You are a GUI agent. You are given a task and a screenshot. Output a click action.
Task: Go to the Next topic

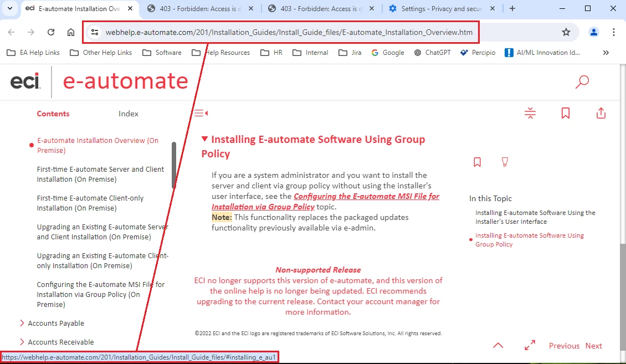[594, 346]
